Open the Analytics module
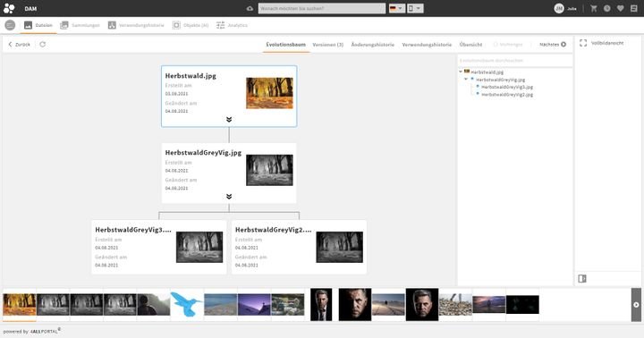 click(x=232, y=25)
